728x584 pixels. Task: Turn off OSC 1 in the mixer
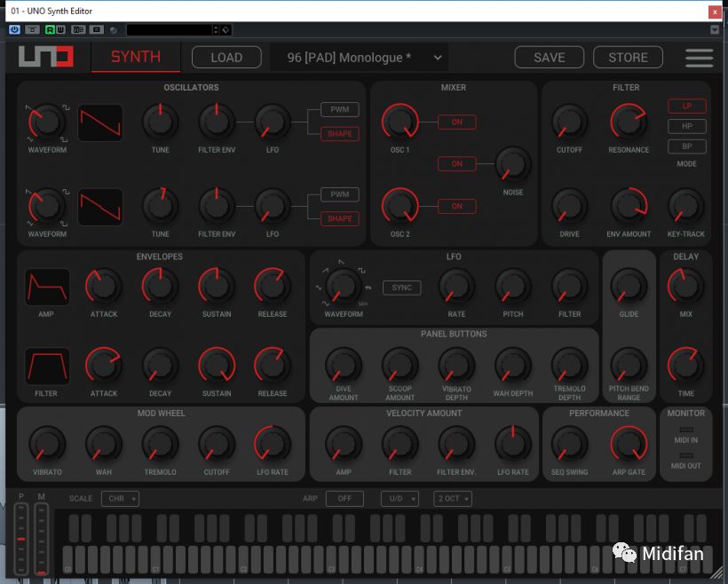pyautogui.click(x=457, y=122)
